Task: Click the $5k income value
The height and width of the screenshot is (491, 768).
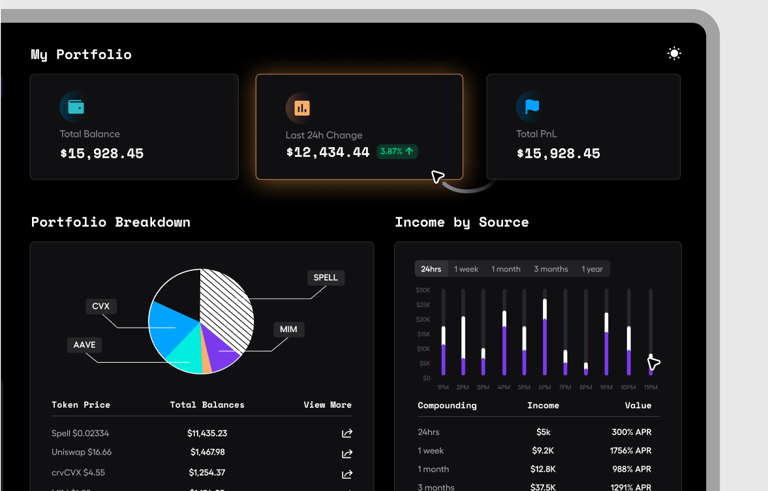Action: (x=543, y=432)
